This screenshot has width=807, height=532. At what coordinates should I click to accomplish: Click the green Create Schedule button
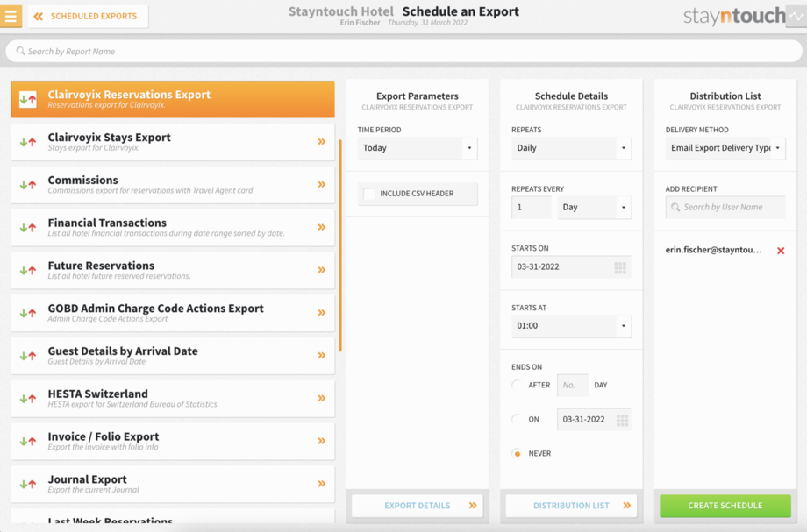click(725, 506)
